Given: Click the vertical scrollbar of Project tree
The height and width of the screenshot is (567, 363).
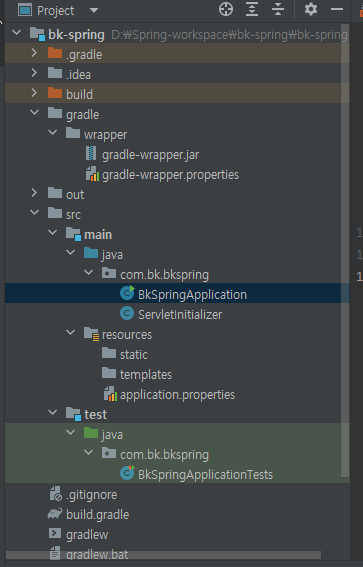Looking at the screenshot, I should point(345,251).
